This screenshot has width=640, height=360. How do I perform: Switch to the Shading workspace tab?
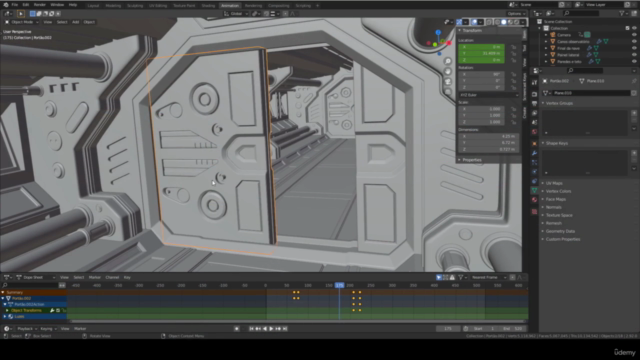tap(208, 6)
